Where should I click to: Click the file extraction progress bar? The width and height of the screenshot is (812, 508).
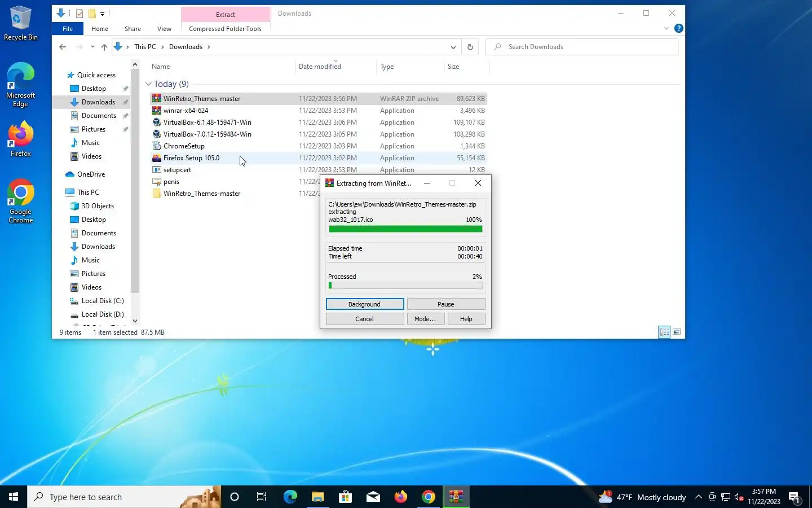pyautogui.click(x=405, y=229)
